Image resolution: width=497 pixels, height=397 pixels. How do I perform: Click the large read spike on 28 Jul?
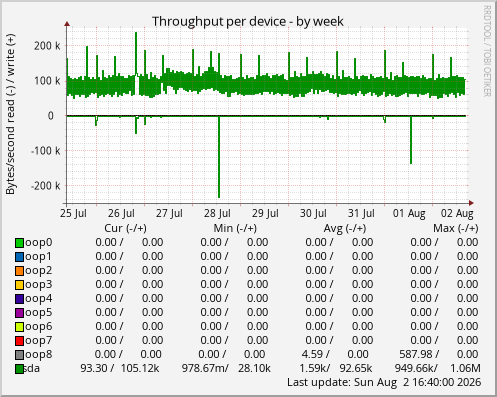[219, 157]
